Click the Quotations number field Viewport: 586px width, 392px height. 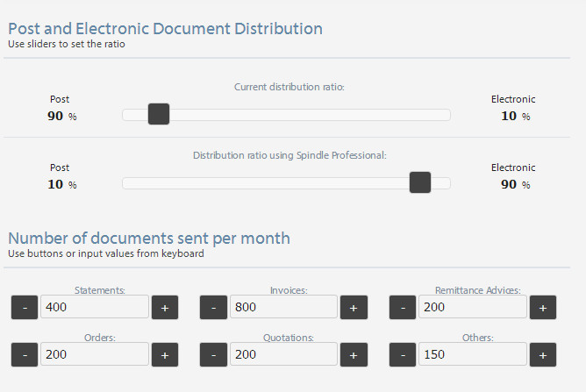click(x=283, y=354)
